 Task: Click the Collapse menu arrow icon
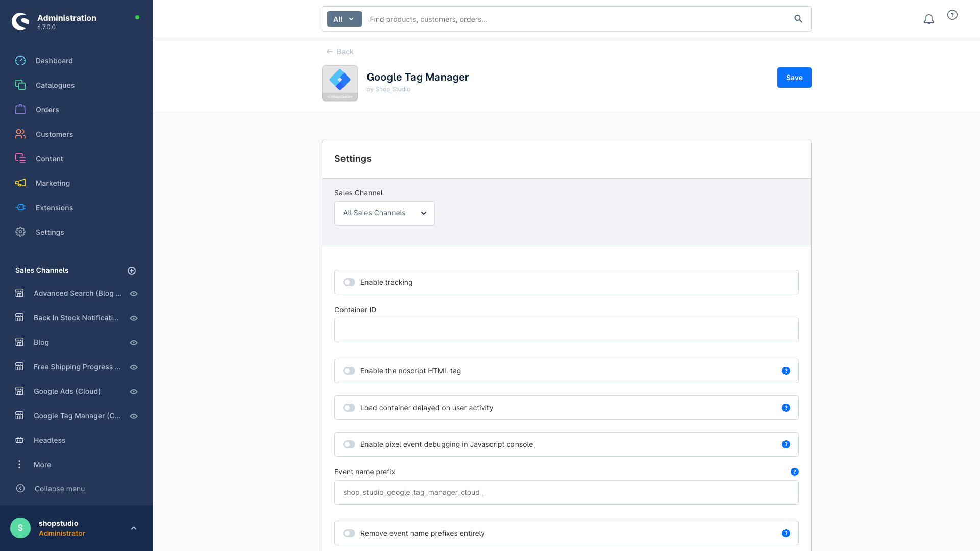tap(20, 489)
